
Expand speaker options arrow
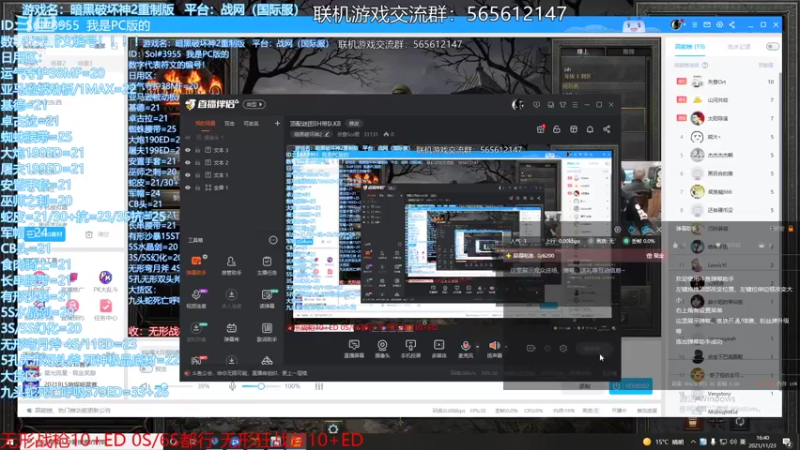[506, 346]
